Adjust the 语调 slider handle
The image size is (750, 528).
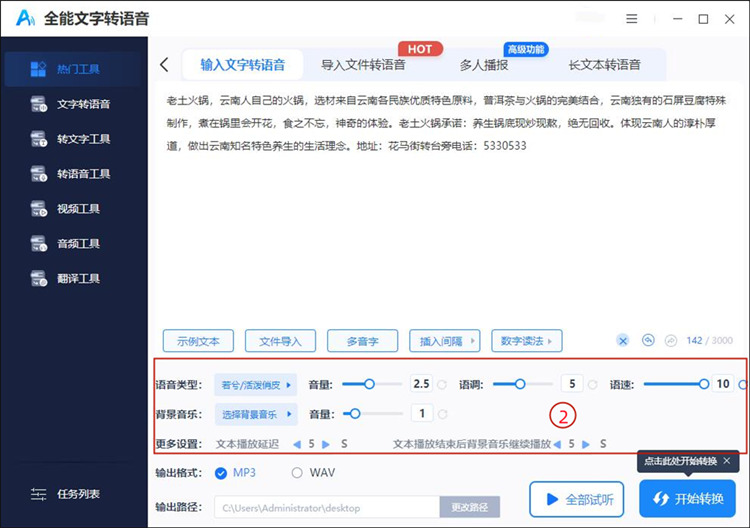coord(520,384)
